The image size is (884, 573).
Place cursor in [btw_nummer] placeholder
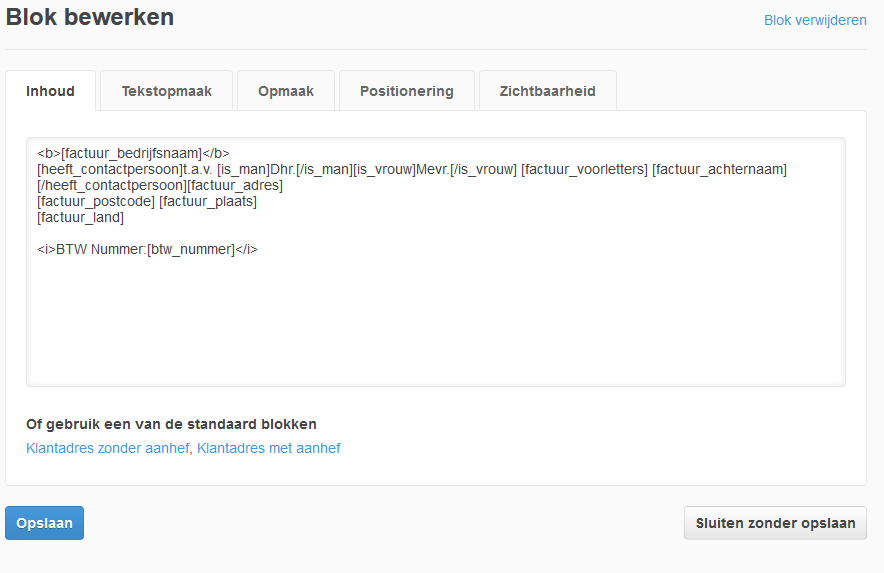(x=191, y=250)
